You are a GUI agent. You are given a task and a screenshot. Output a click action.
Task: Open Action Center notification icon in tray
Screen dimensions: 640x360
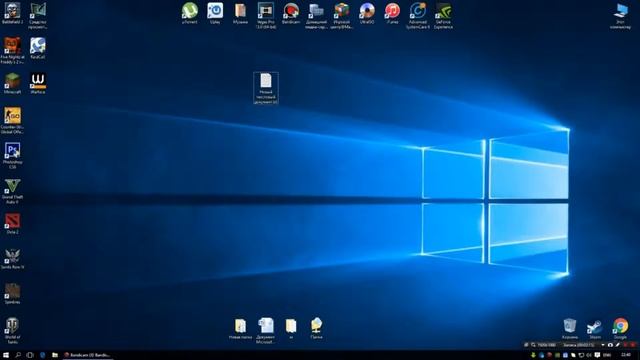click(597, 355)
